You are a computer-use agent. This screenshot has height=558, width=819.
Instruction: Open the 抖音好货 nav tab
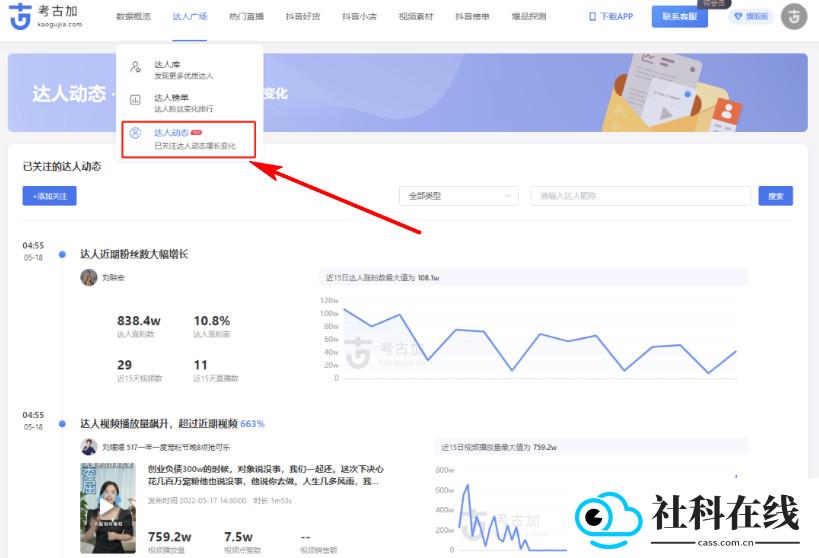click(303, 17)
